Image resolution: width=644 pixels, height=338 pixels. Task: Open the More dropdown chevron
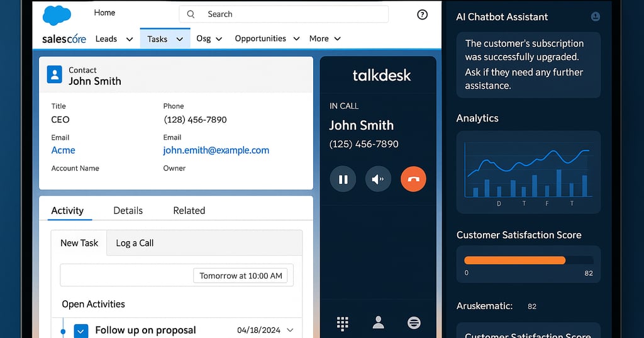coord(337,38)
